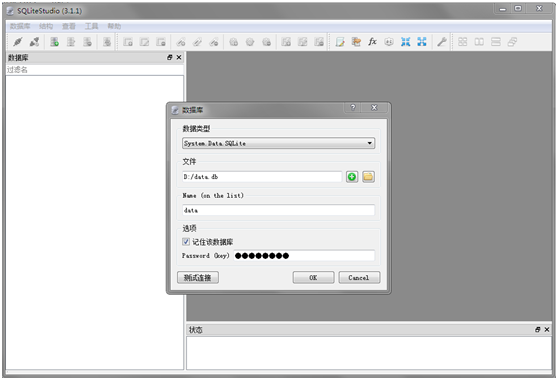Click the help question mark in dialog title
The height and width of the screenshot is (380, 558).
click(353, 107)
